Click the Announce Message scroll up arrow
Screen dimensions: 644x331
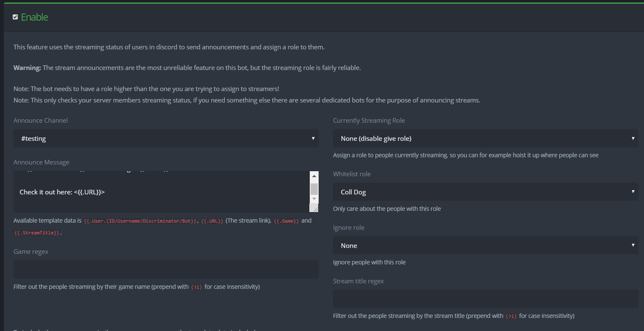coord(314,176)
